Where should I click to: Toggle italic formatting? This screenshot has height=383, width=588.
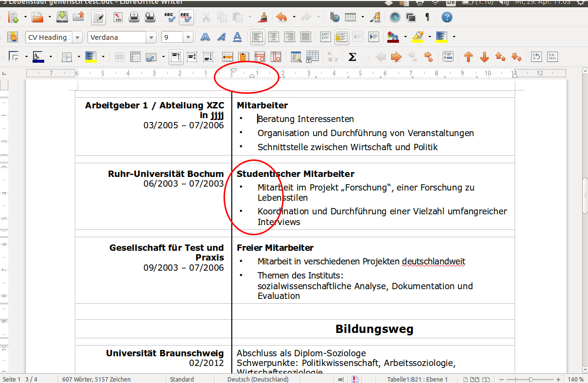(222, 37)
